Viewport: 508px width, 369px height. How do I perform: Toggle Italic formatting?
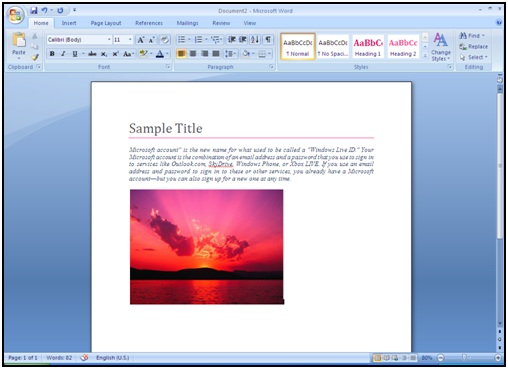63,54
